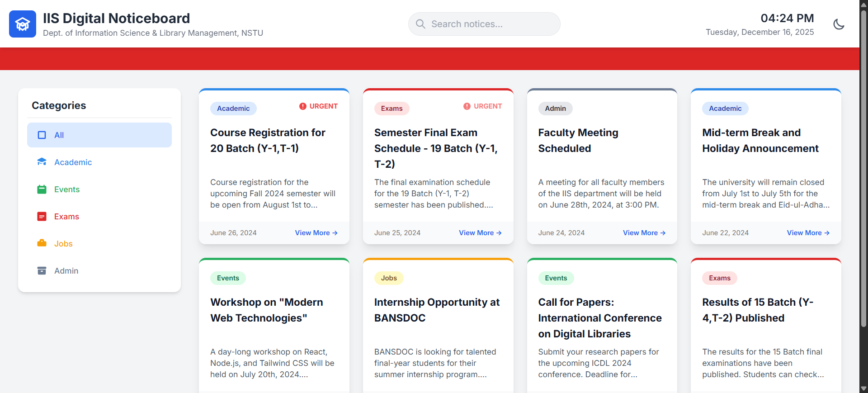Click the Admin archive box icon

[x=42, y=271]
